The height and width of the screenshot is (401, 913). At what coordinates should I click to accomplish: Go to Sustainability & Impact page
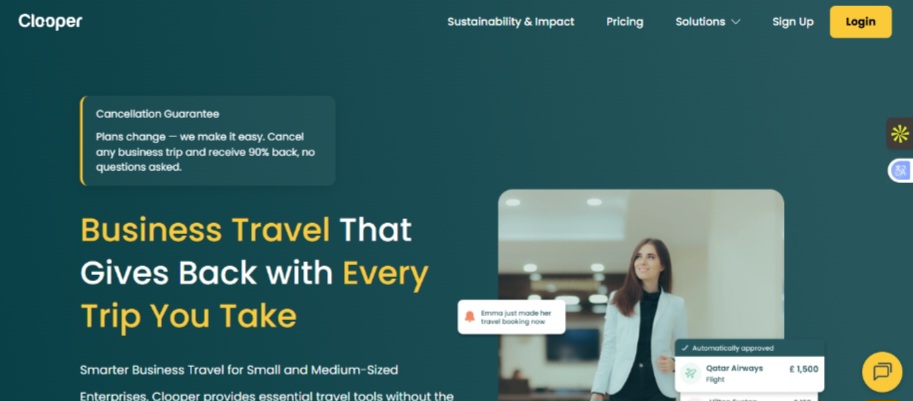(x=511, y=22)
